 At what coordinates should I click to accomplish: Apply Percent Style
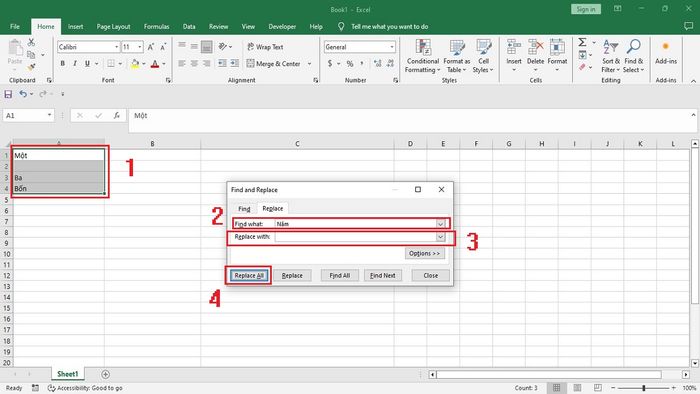(x=350, y=64)
